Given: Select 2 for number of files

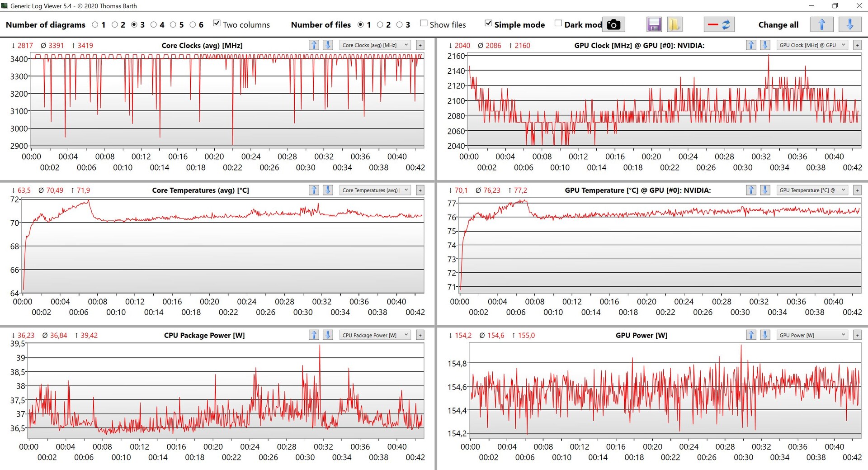Looking at the screenshot, I should [380, 25].
